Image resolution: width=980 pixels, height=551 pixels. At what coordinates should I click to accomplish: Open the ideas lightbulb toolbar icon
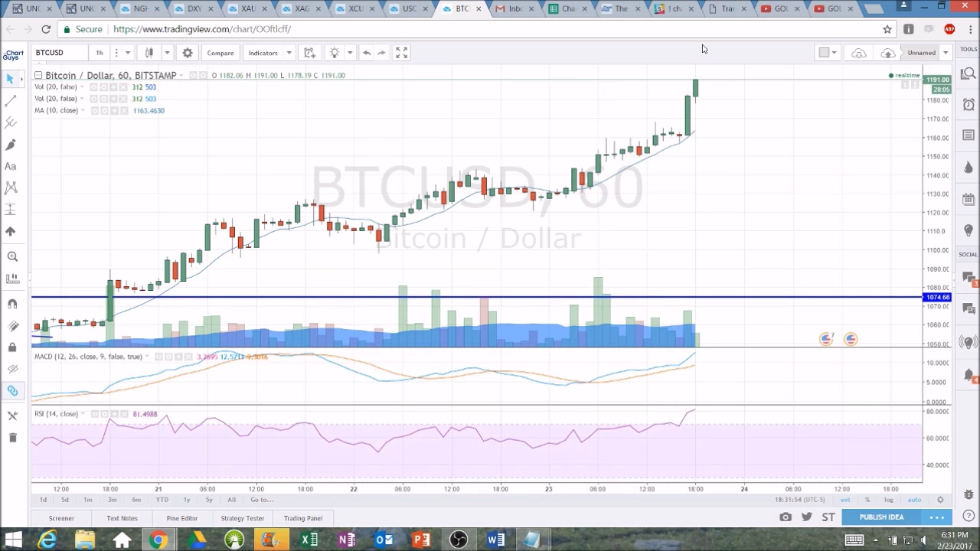point(335,53)
